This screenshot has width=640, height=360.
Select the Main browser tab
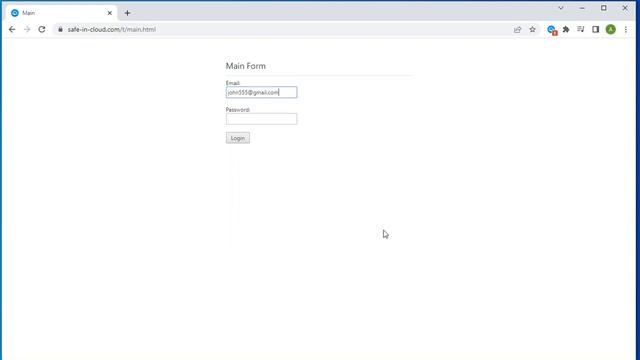click(x=61, y=13)
